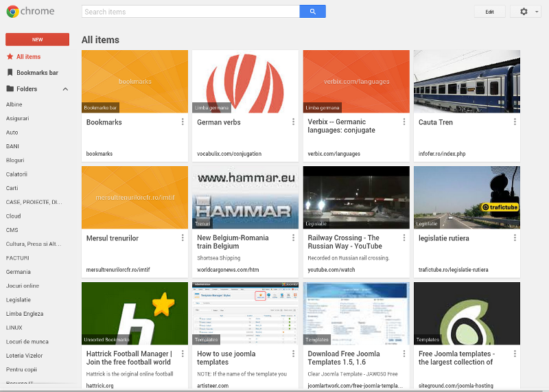
Task: Click the trafictube road thumbnail
Action: (x=467, y=198)
